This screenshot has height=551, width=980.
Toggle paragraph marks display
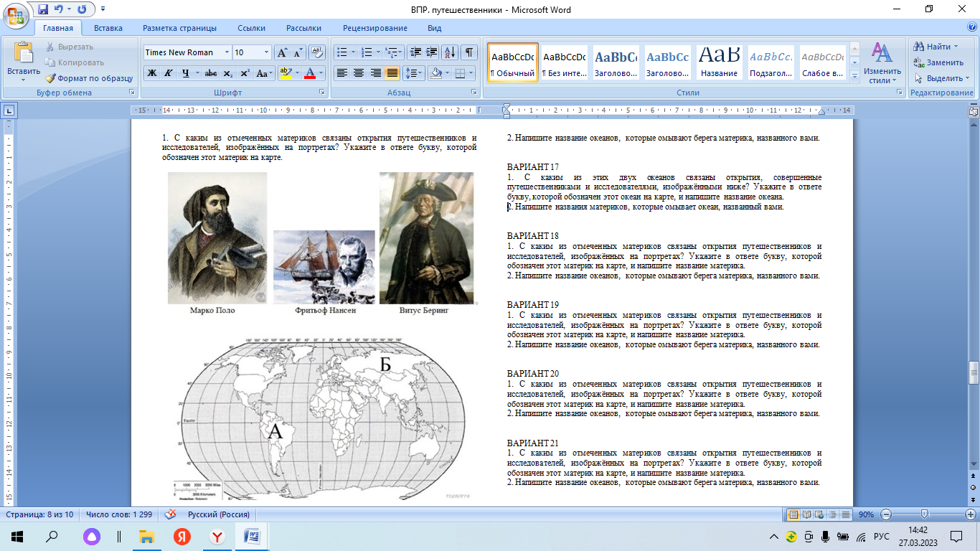pyautogui.click(x=468, y=52)
